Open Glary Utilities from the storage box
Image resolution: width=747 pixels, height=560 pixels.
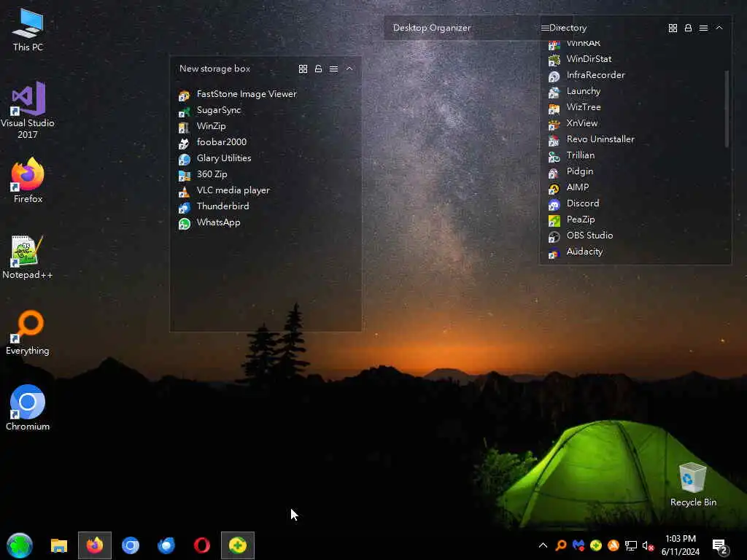(x=214, y=158)
